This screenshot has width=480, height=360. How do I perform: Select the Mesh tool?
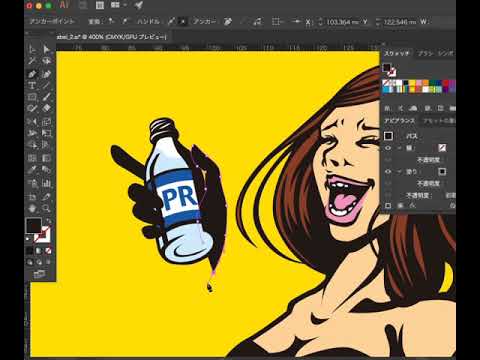click(x=32, y=158)
